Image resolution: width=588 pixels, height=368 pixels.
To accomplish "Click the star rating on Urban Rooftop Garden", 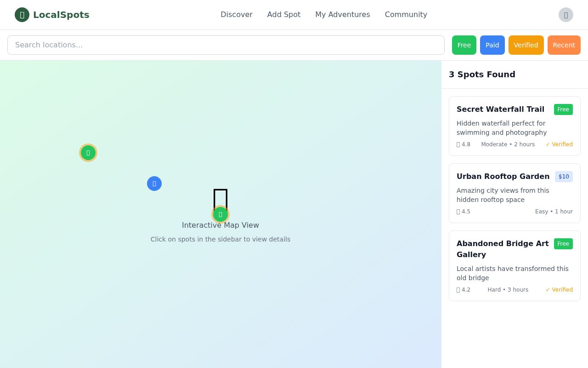I will click(x=463, y=212).
